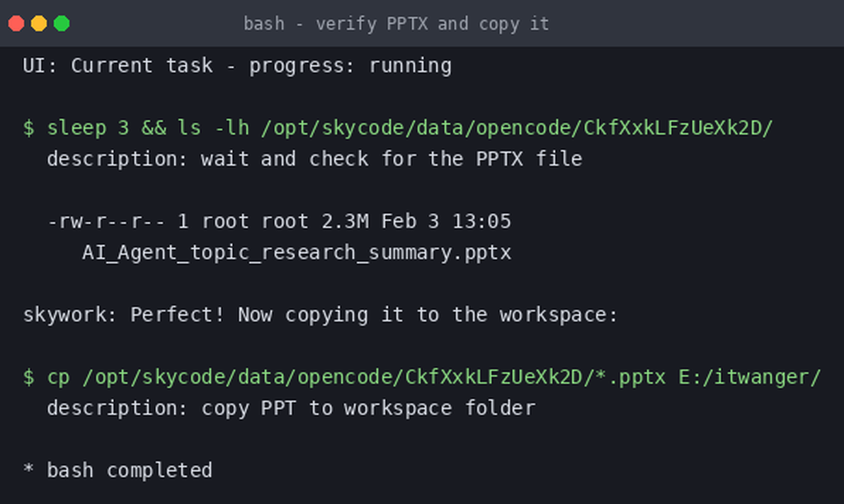This screenshot has width=844, height=504.
Task: Click the 2.3M file size text
Action: (x=345, y=222)
